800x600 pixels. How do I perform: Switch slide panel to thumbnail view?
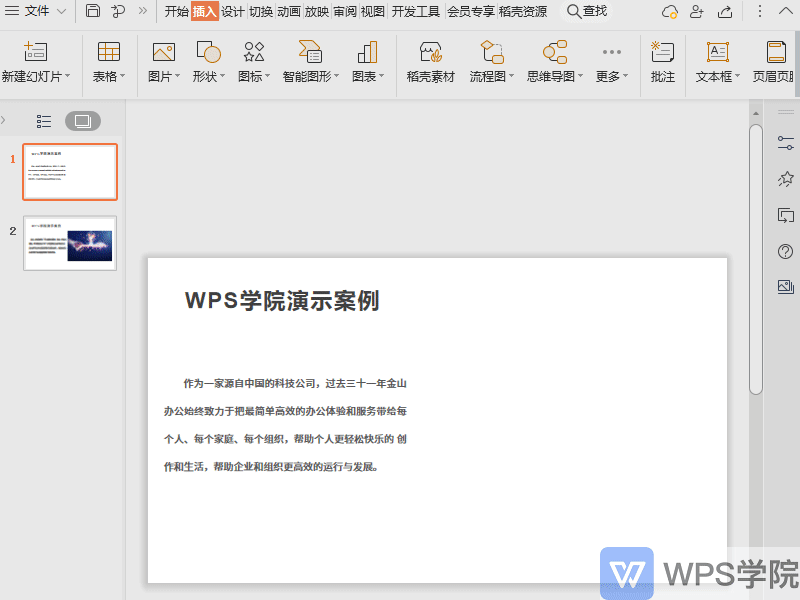pyautogui.click(x=83, y=121)
